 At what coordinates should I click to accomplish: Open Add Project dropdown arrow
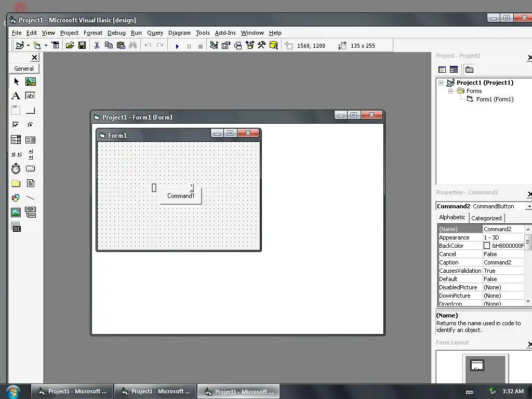(28, 46)
